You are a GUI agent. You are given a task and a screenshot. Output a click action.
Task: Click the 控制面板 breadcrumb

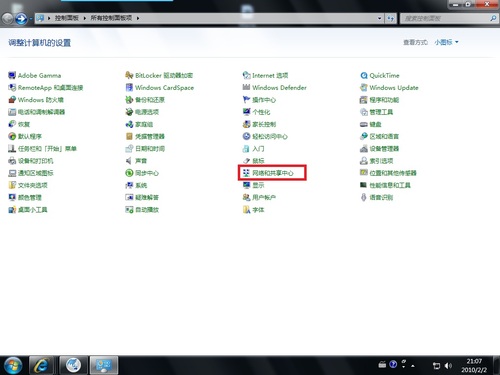tap(67, 18)
